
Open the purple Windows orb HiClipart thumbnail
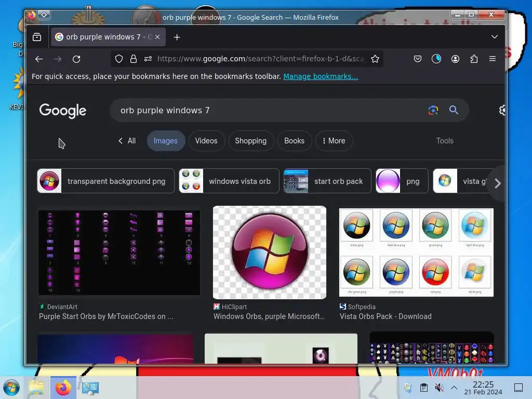click(270, 252)
